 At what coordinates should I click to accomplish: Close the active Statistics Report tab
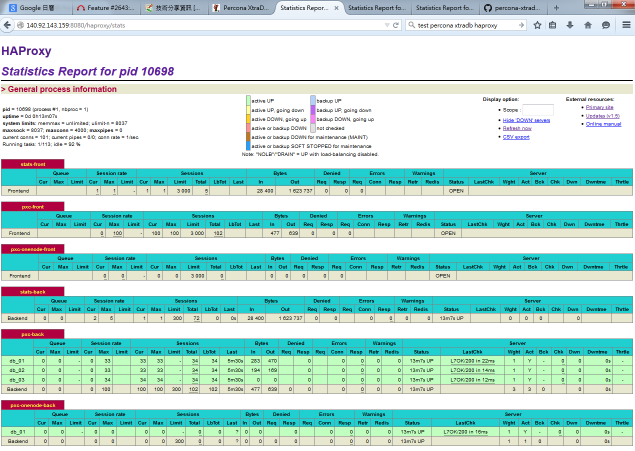click(x=337, y=8)
